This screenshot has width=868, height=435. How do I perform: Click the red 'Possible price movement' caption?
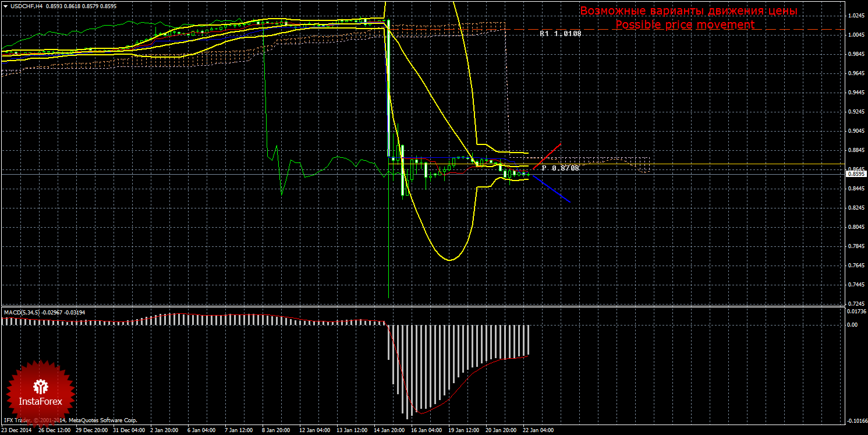click(685, 24)
